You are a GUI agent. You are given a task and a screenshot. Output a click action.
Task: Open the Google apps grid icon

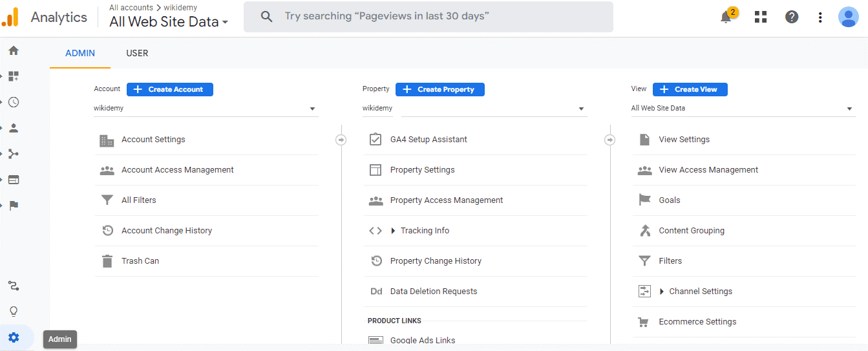(761, 17)
